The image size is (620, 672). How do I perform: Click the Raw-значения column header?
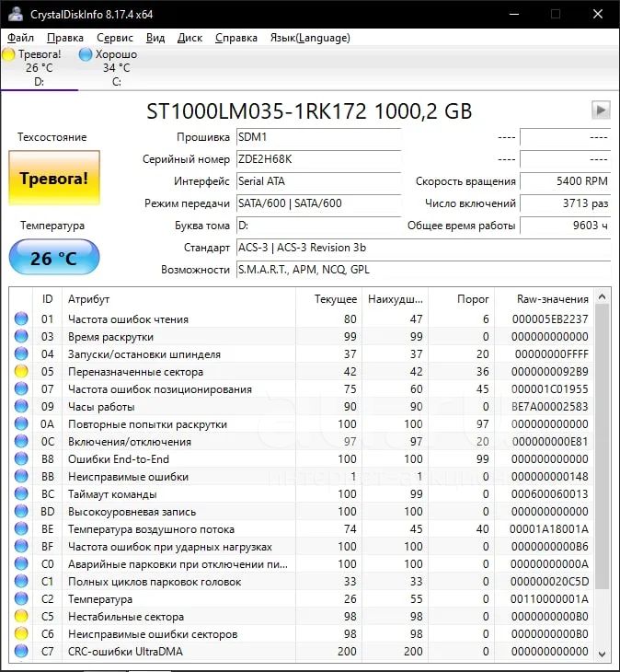click(545, 298)
